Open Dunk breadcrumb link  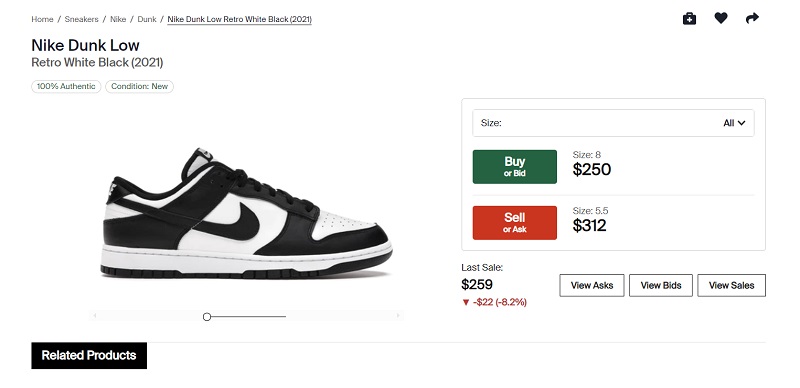(x=147, y=19)
